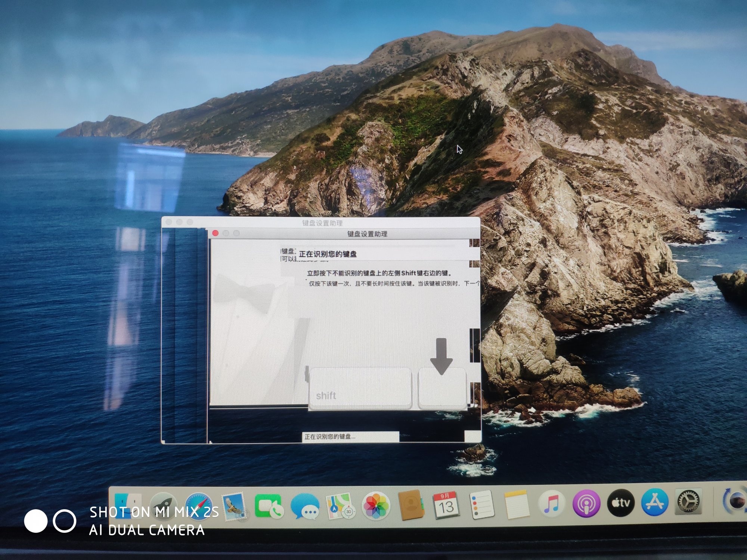Open App Store from the dock
The width and height of the screenshot is (747, 560).
pyautogui.click(x=654, y=503)
